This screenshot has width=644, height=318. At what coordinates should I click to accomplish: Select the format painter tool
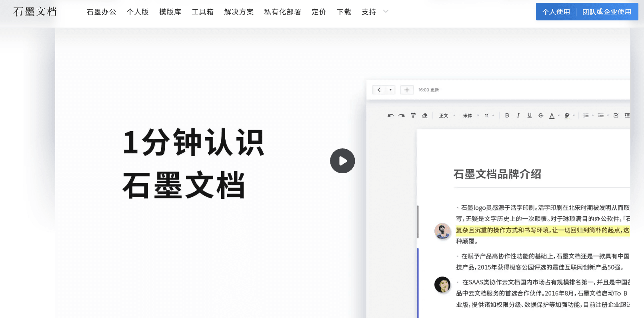click(x=413, y=116)
